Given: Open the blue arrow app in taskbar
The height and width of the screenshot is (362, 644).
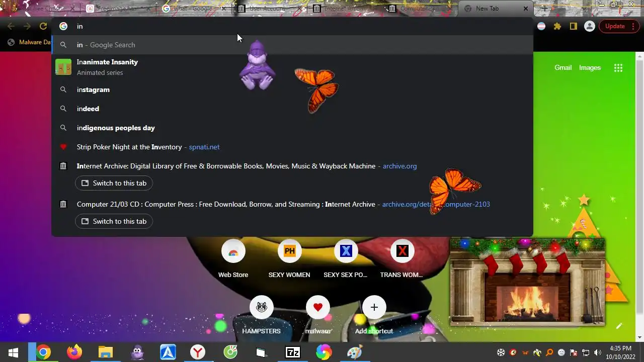Looking at the screenshot, I should click(x=168, y=352).
